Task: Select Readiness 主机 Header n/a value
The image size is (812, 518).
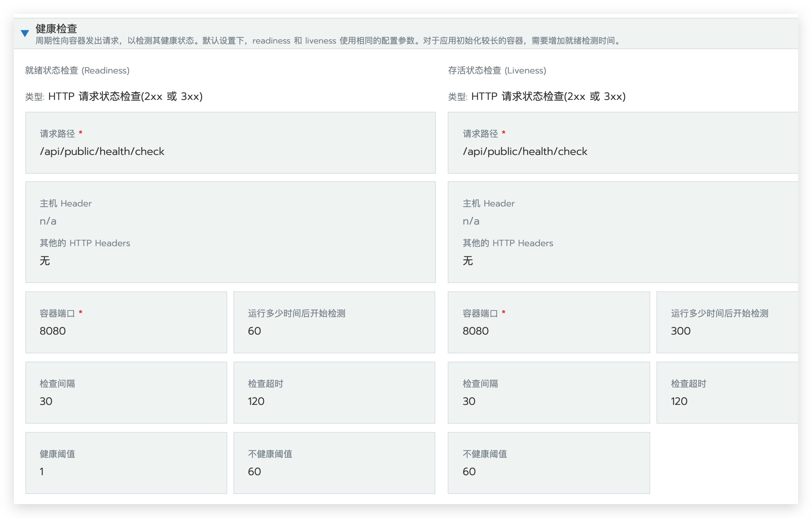Action: [x=48, y=221]
